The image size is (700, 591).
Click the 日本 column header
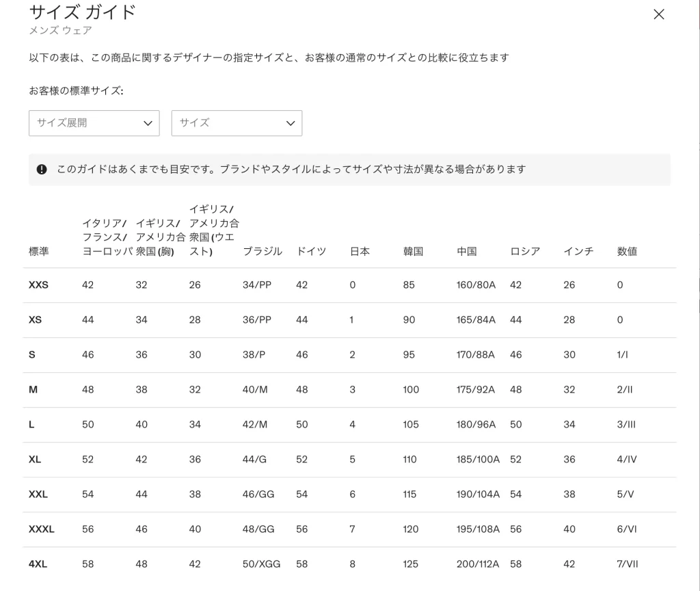[x=360, y=252]
